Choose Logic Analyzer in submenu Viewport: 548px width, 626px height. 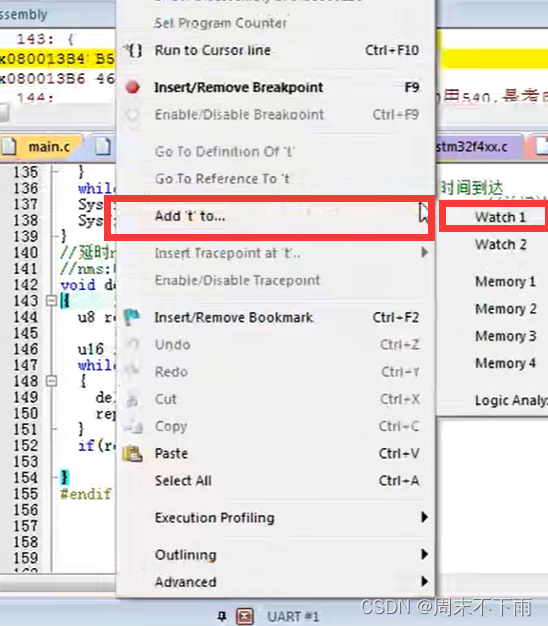point(511,400)
